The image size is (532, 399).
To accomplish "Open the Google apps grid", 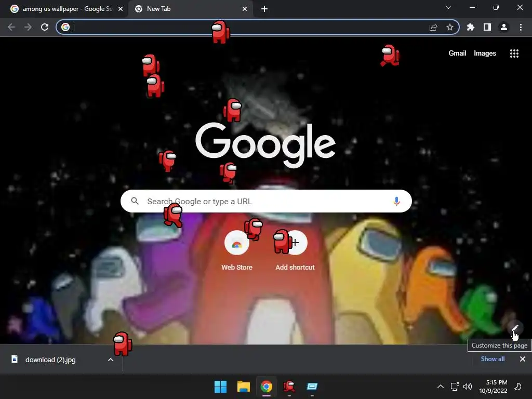I will click(x=514, y=54).
